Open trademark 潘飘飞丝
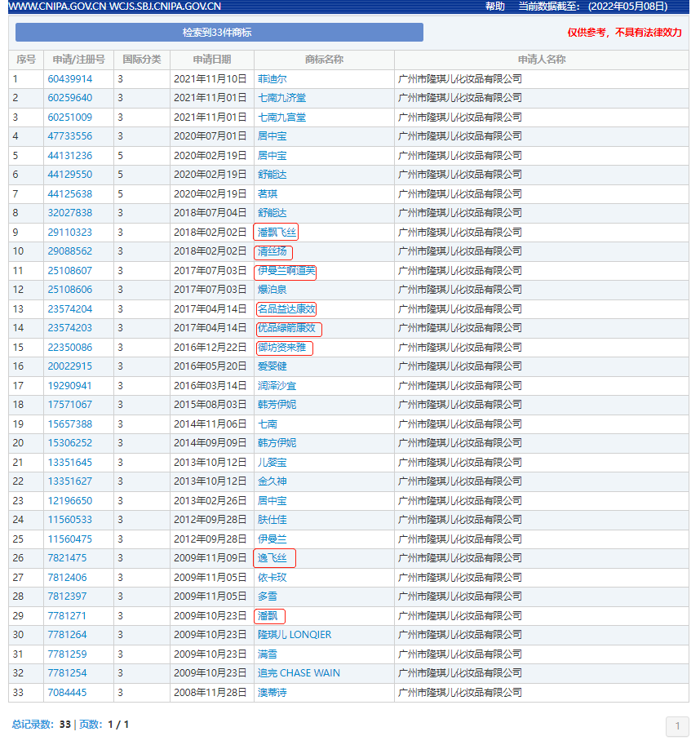The width and height of the screenshot is (700, 745). coord(277,233)
